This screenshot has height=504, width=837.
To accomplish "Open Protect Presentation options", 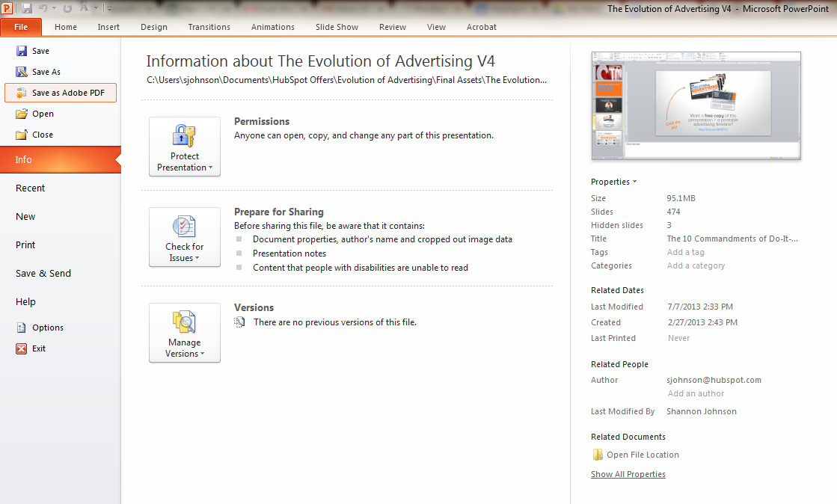I will [184, 147].
